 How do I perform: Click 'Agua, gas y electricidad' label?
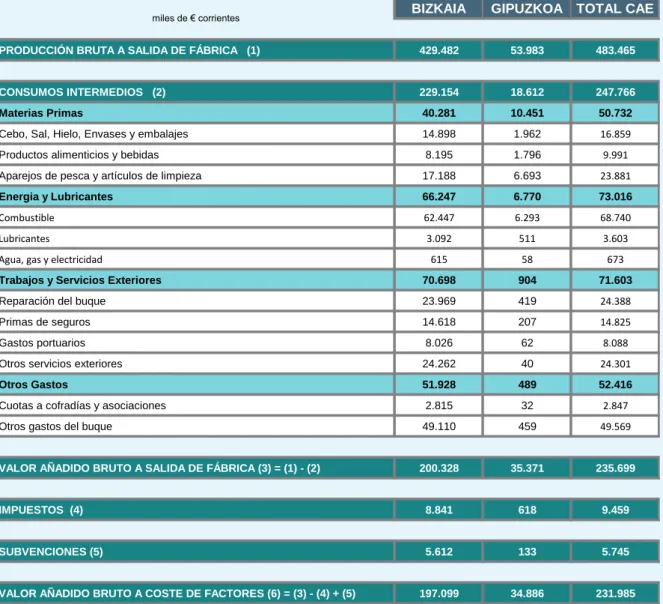click(51, 259)
